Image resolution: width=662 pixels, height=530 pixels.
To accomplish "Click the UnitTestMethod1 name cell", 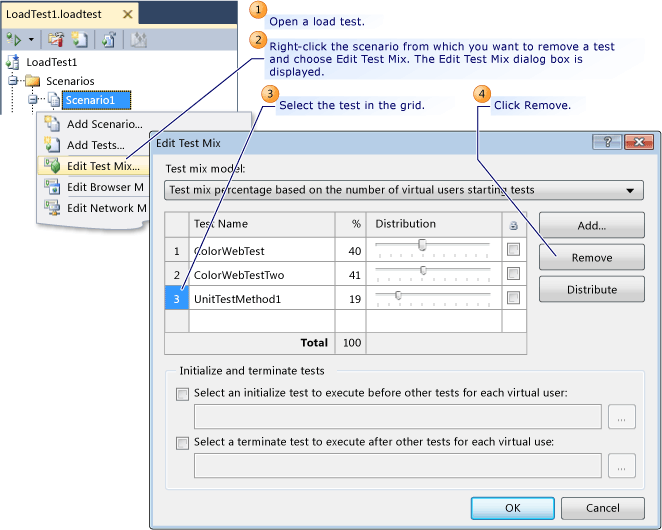I will point(262,299).
